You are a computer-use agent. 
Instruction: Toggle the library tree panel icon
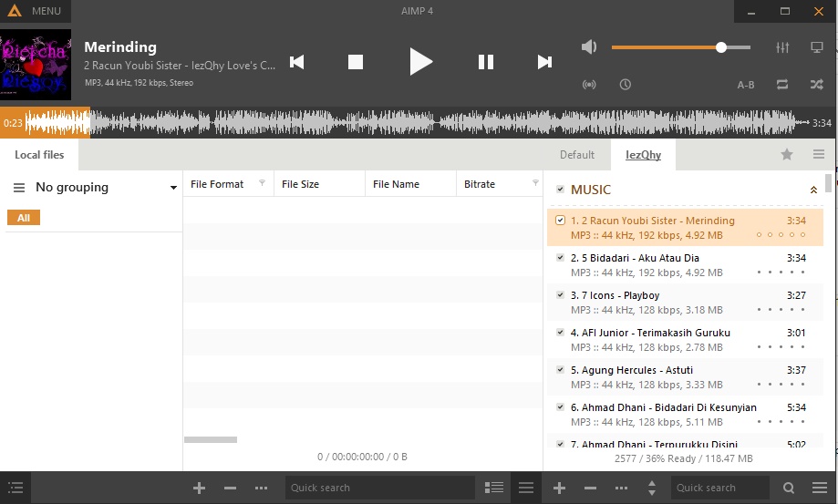16,488
